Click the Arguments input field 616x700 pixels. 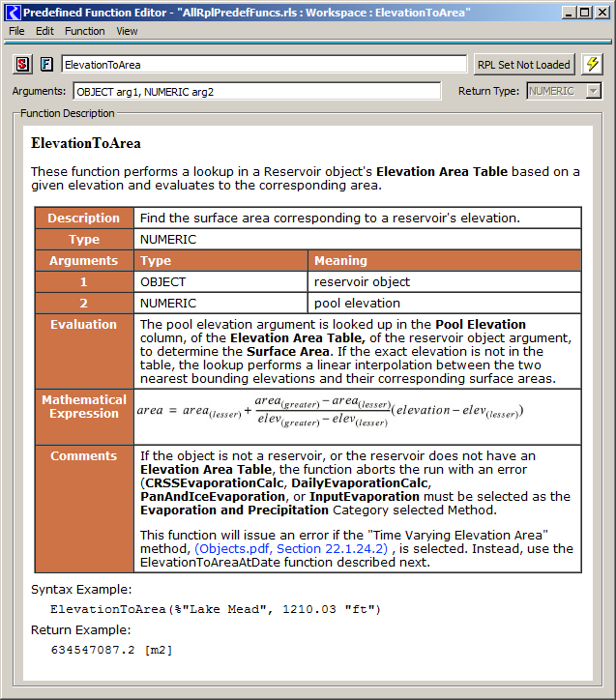pos(257,92)
